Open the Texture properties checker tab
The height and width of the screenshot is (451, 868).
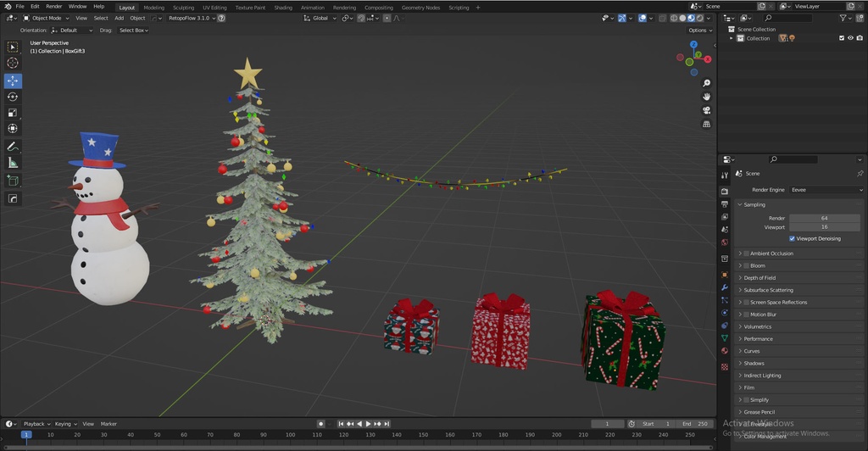[x=725, y=367]
